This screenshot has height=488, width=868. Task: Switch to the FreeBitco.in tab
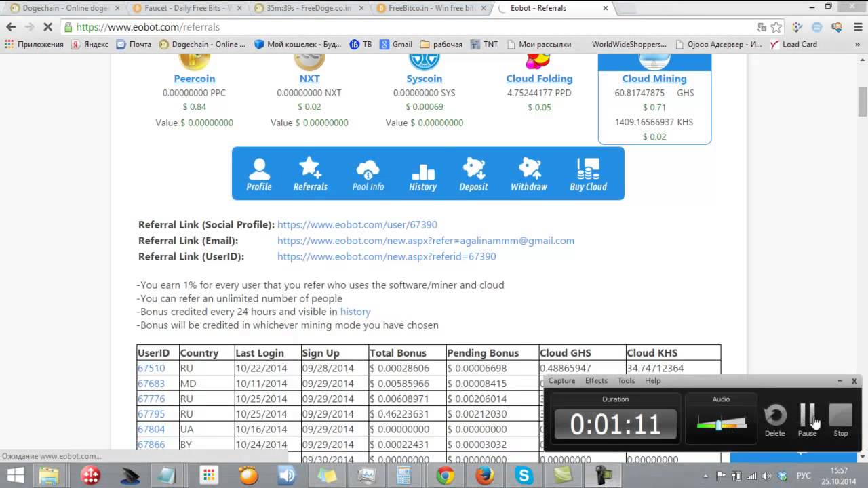431,8
